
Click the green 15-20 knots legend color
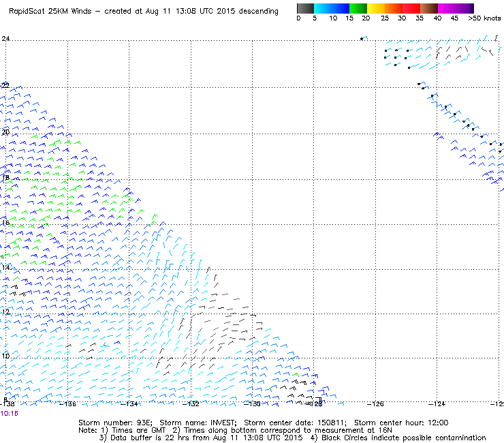click(358, 8)
